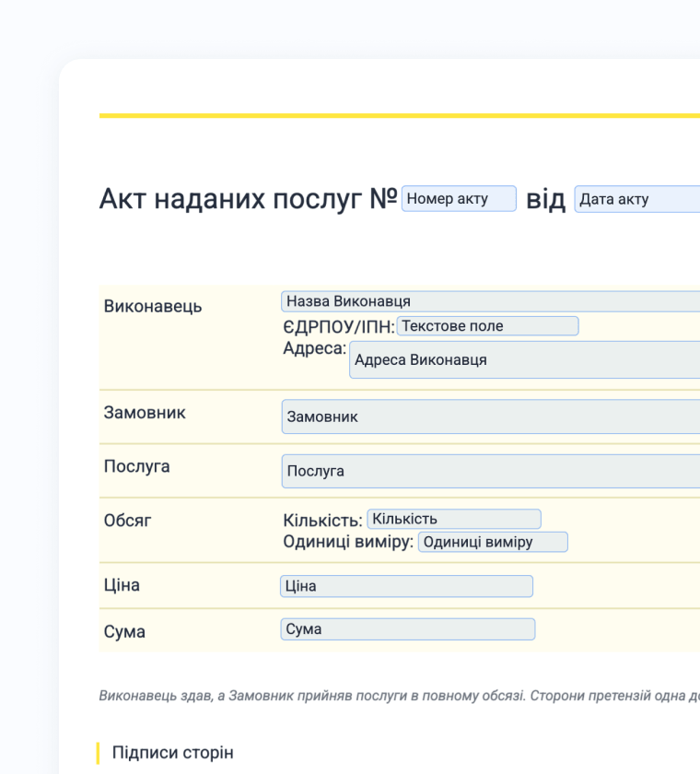Click the ЄДРПОУ/ІПН Текстове поле input
The height and width of the screenshot is (774, 700).
487,326
